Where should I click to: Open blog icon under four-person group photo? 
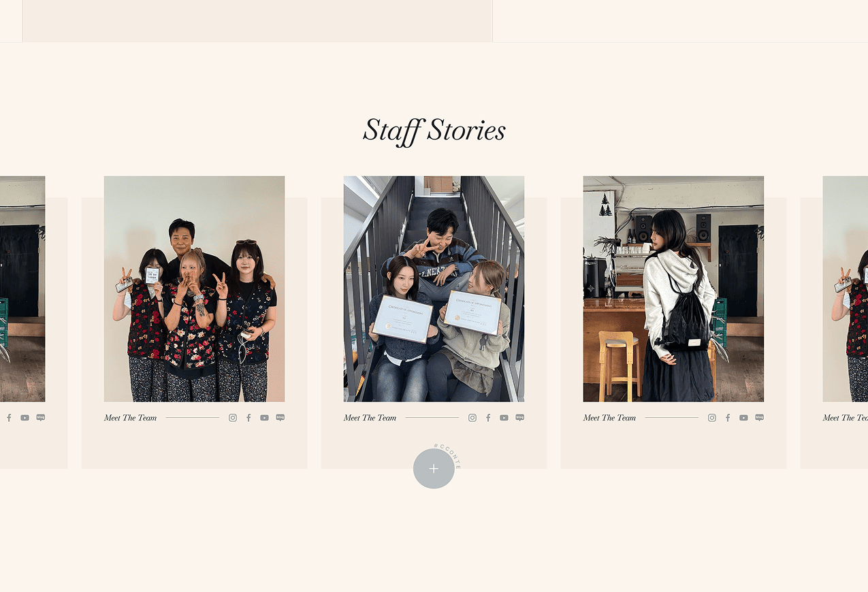pyautogui.click(x=280, y=418)
